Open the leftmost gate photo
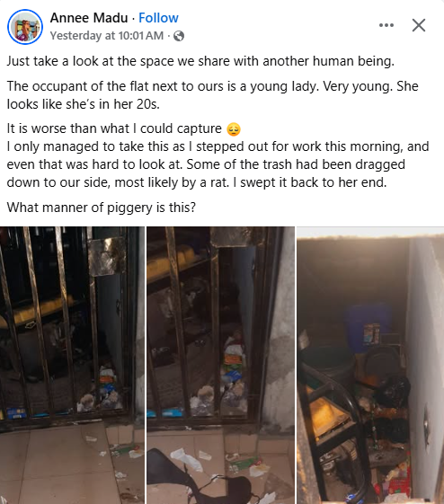 coord(72,365)
